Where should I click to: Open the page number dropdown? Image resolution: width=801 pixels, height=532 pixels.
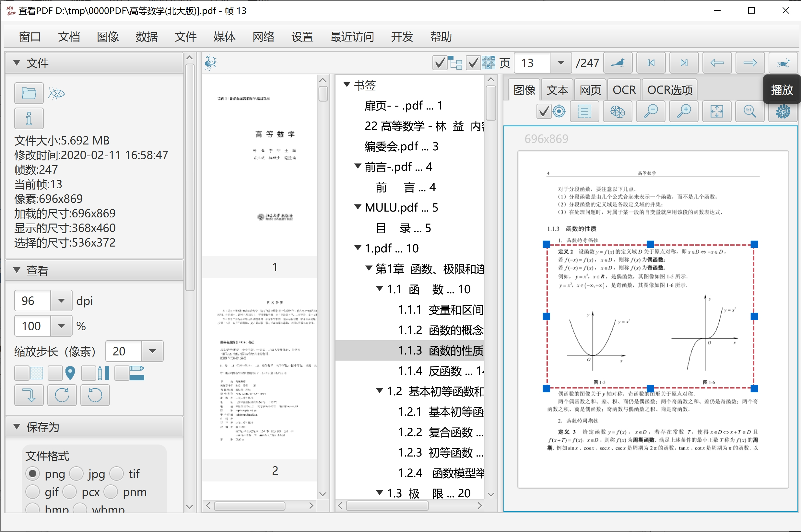(561, 63)
